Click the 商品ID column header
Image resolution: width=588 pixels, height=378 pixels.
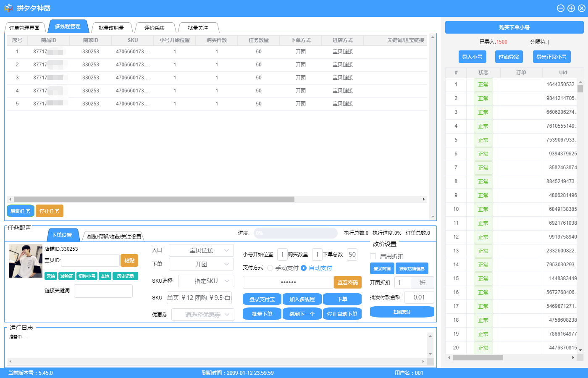[x=49, y=40]
